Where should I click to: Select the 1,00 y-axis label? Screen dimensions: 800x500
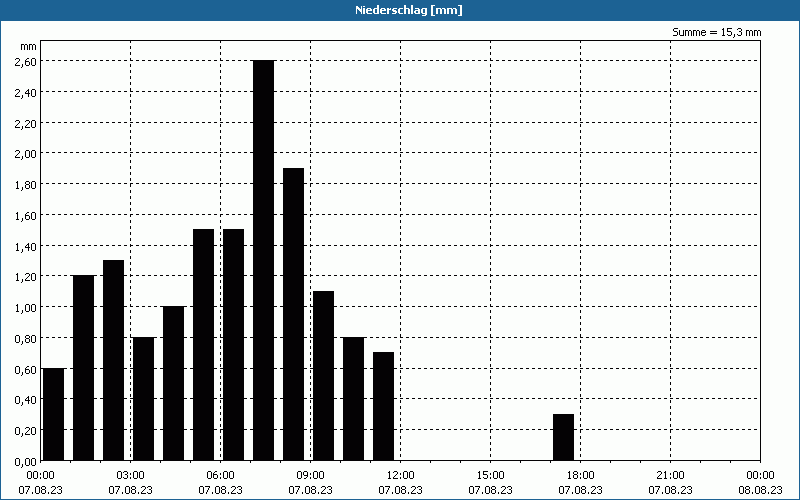click(x=26, y=308)
